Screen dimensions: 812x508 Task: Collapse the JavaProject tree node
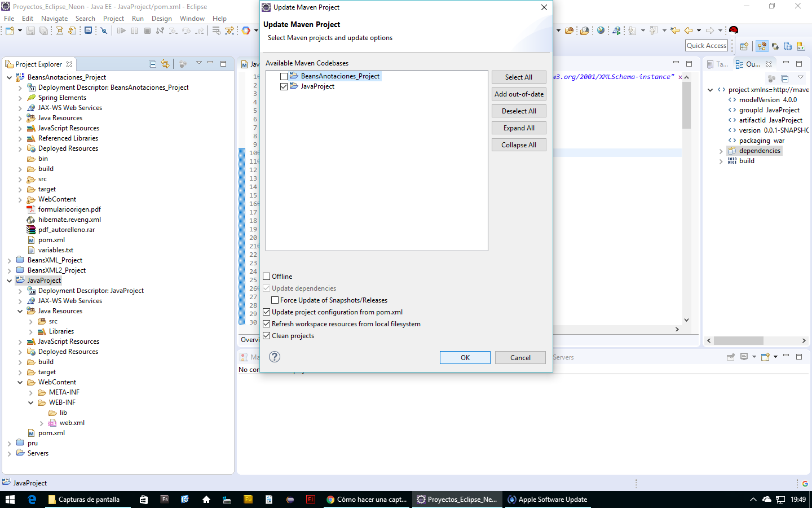click(x=9, y=281)
